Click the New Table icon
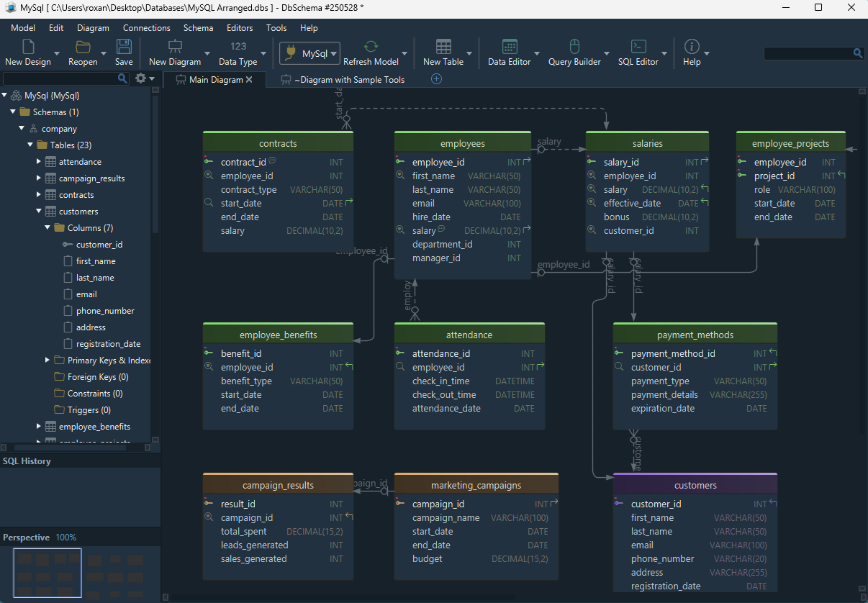Viewport: 868px width, 603px height. point(443,47)
